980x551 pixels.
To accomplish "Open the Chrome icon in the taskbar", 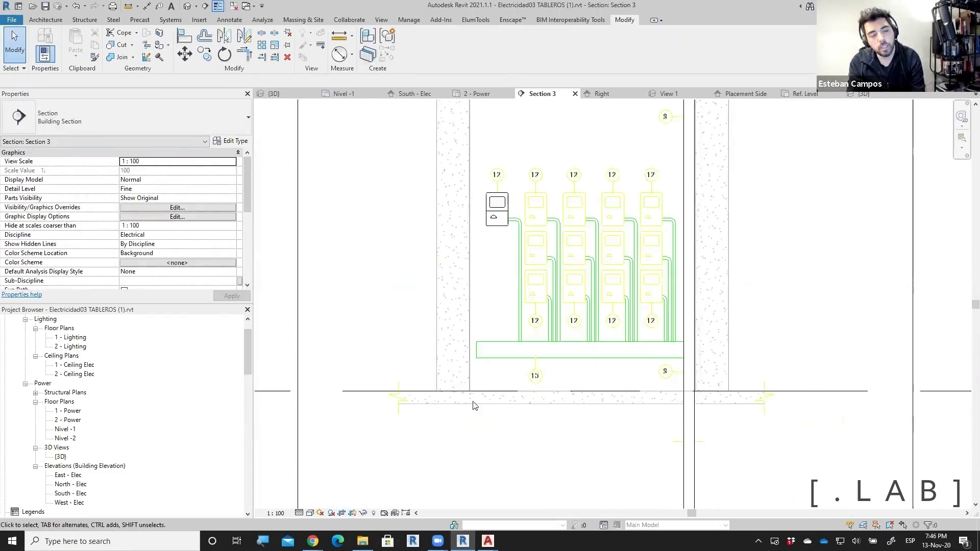I will coord(313,541).
